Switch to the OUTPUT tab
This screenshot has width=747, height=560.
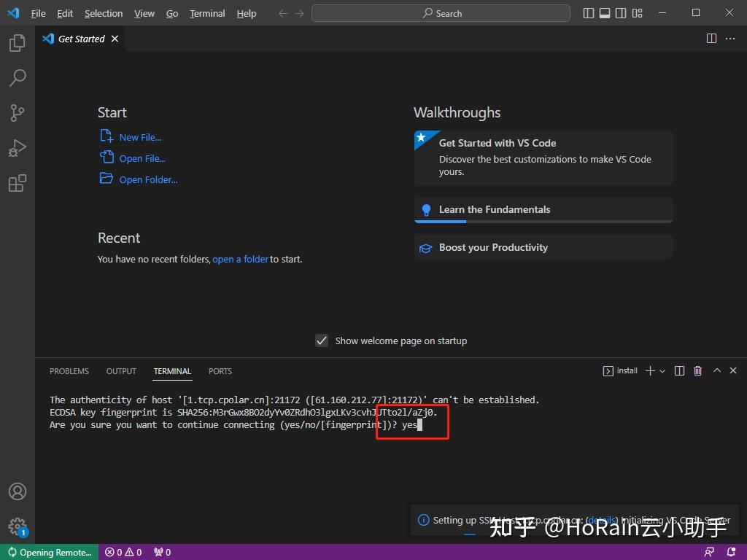(x=121, y=371)
